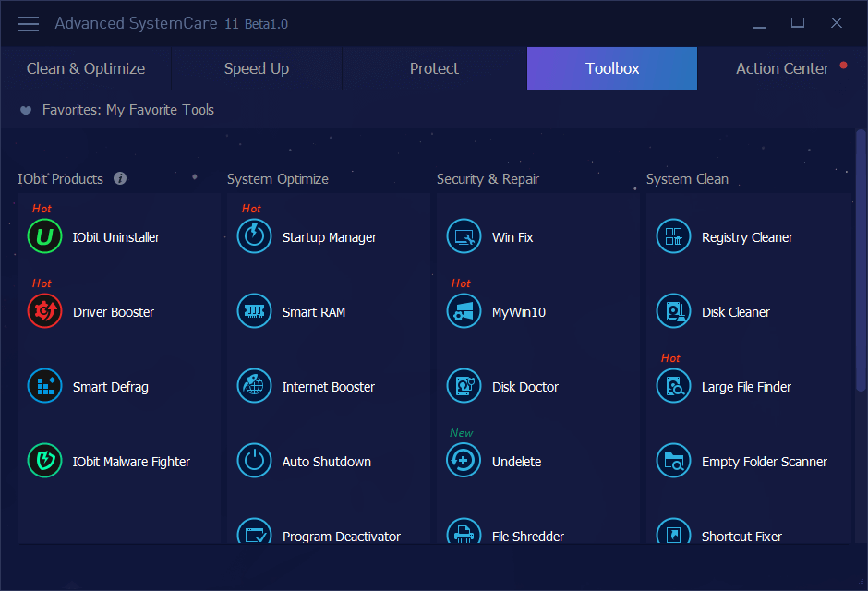Screen dimensions: 868x591
Task: Click the Shortcut Fixer label
Action: click(x=741, y=537)
